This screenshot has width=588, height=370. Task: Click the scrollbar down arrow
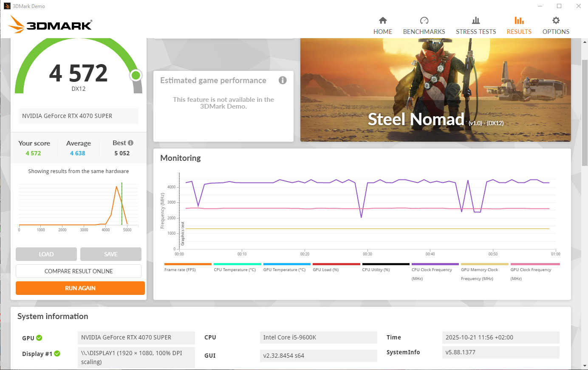[585, 365]
